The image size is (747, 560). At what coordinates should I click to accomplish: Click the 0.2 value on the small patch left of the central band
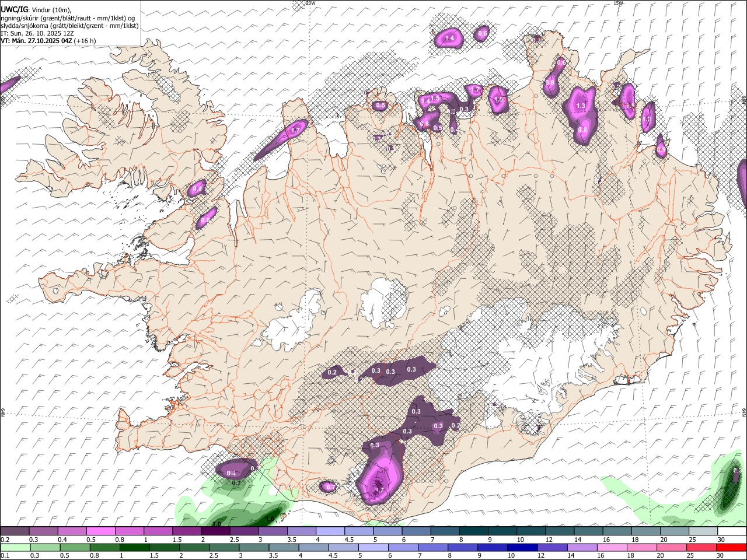coord(333,372)
